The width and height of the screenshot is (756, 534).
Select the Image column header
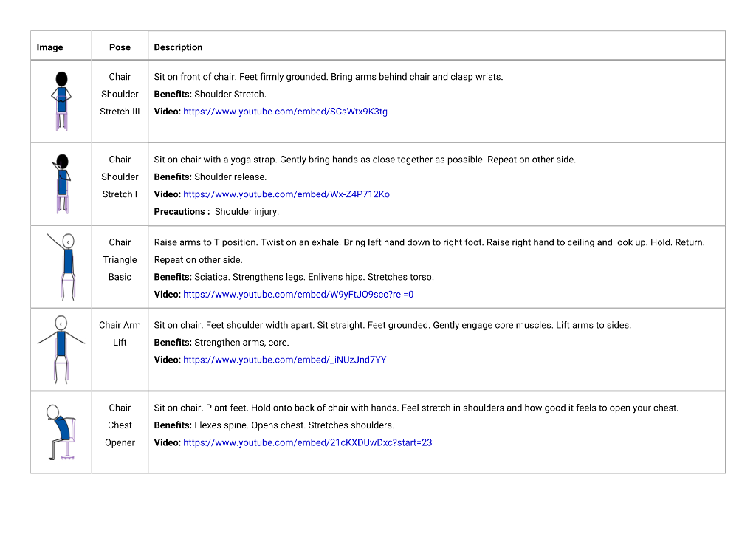coord(49,47)
